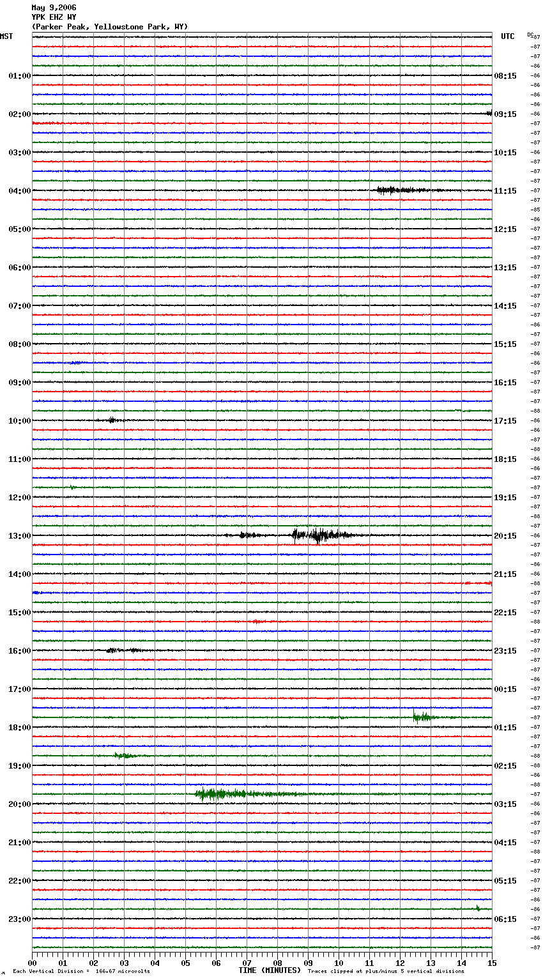
Task: Select the 20:00 MST time label
Action: pyautogui.click(x=20, y=804)
